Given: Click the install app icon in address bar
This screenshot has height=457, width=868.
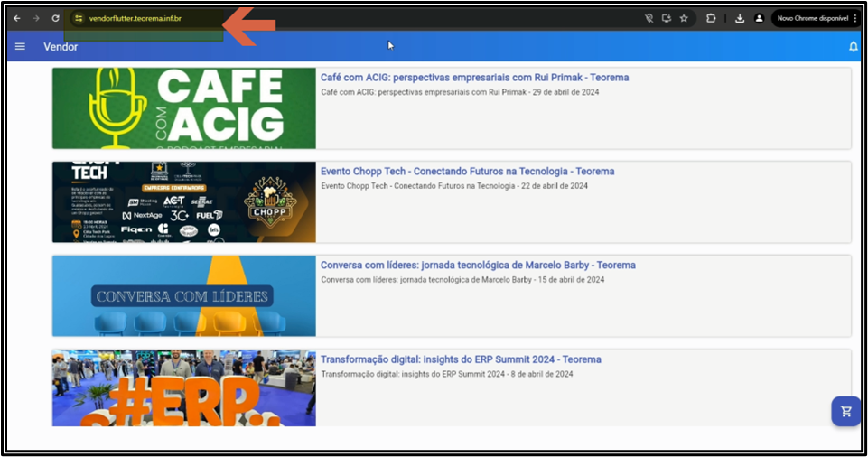Looking at the screenshot, I should pos(667,18).
